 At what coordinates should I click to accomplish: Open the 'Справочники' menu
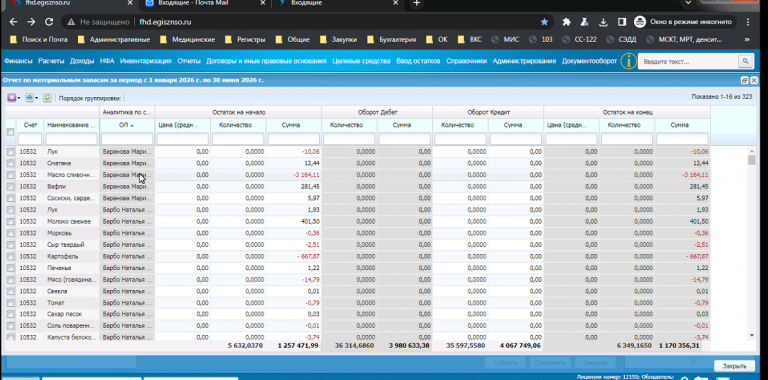pyautogui.click(x=466, y=61)
